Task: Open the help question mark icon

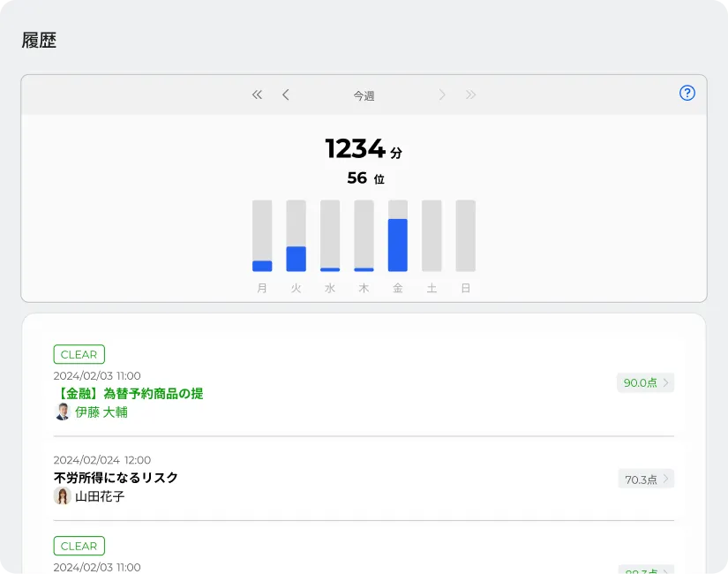Action: coord(687,93)
